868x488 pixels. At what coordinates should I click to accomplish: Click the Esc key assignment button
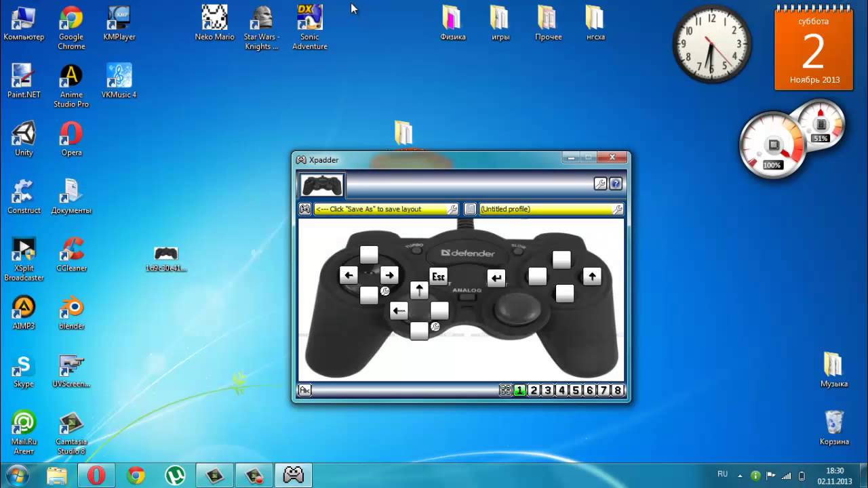point(439,277)
